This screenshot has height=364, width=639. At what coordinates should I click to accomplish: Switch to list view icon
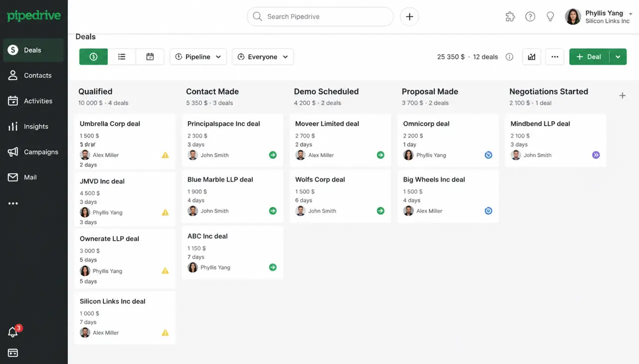pos(122,57)
